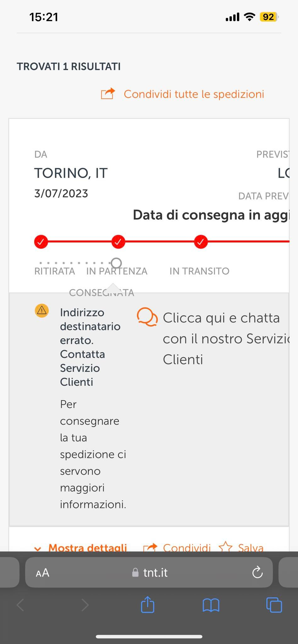Screen dimensions: 298x644
Task: Tap Condividi share icon for shipment
Action: [150, 547]
